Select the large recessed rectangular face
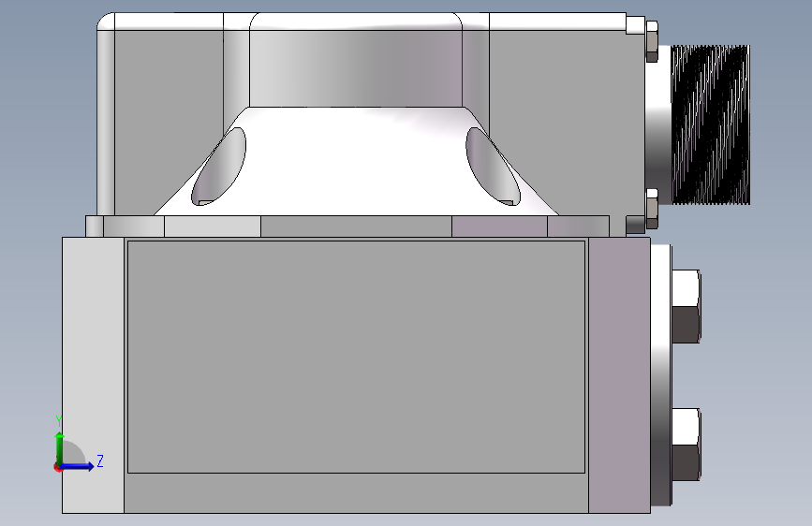The width and height of the screenshot is (812, 526). pyautogui.click(x=356, y=357)
